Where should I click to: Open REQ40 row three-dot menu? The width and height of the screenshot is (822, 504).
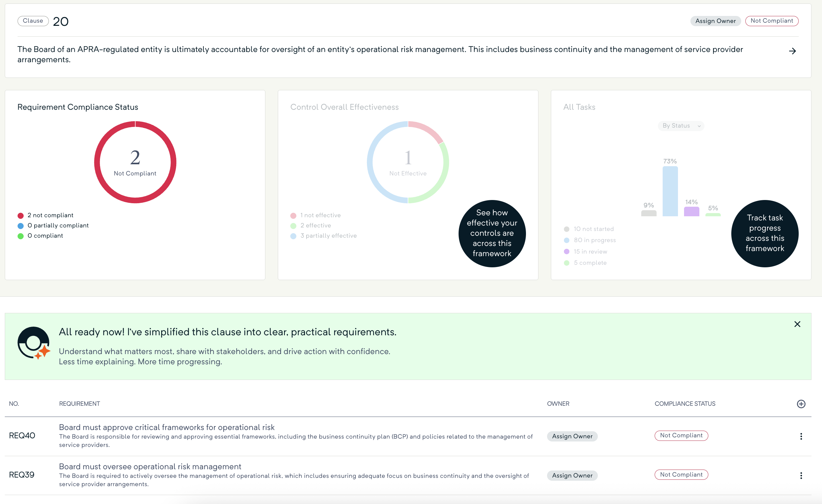coord(801,436)
